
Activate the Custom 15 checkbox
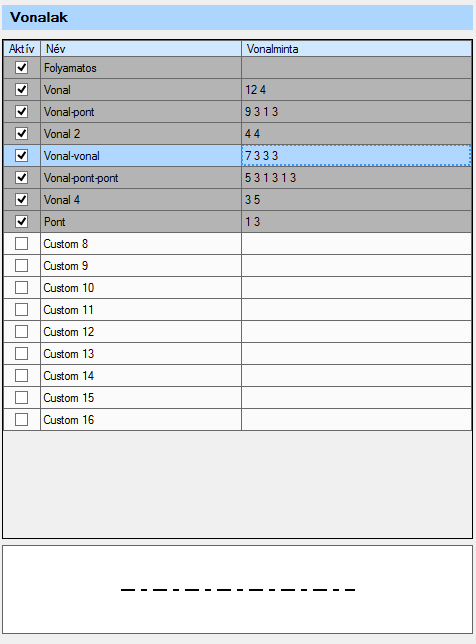[21, 398]
